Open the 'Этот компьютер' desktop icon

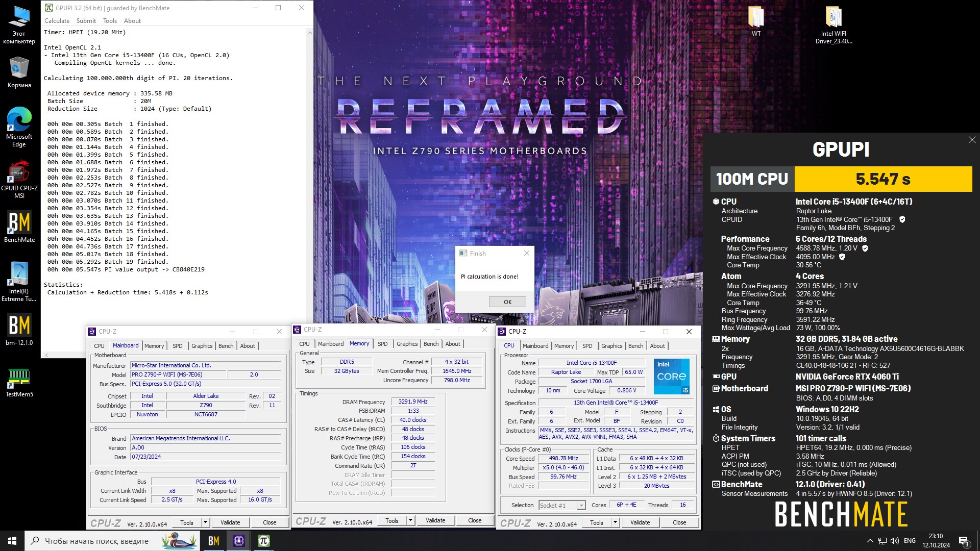pyautogui.click(x=19, y=24)
